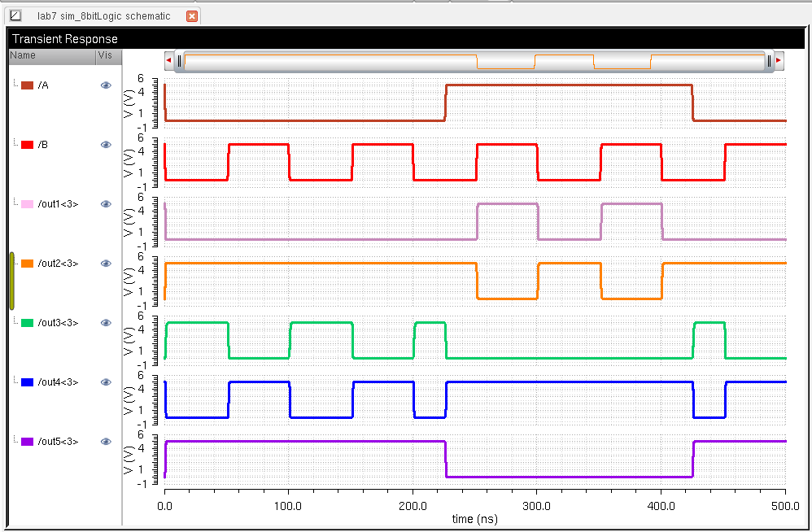Close the lab7 sim_8bitLogic schematic tab
The height and width of the screenshot is (532, 812).
(x=191, y=16)
